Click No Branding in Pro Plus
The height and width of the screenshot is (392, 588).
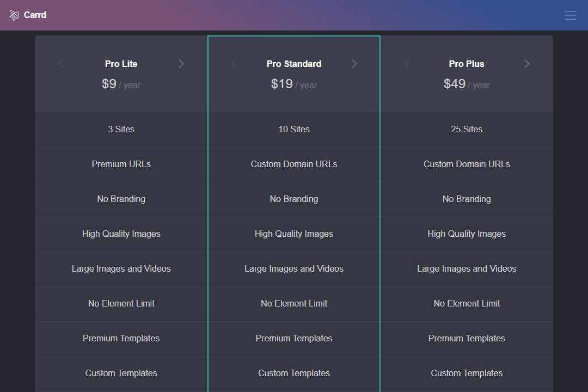pyautogui.click(x=467, y=199)
